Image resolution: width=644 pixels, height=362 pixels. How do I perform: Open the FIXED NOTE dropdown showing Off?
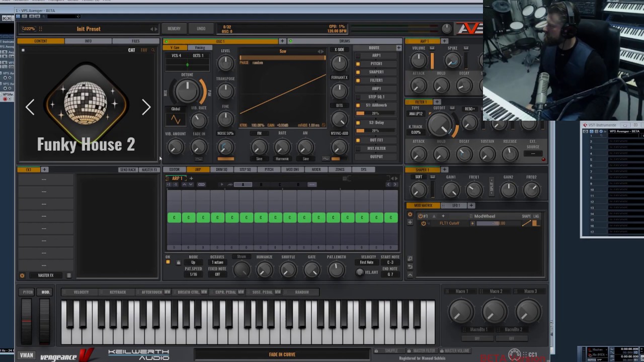[217, 275]
